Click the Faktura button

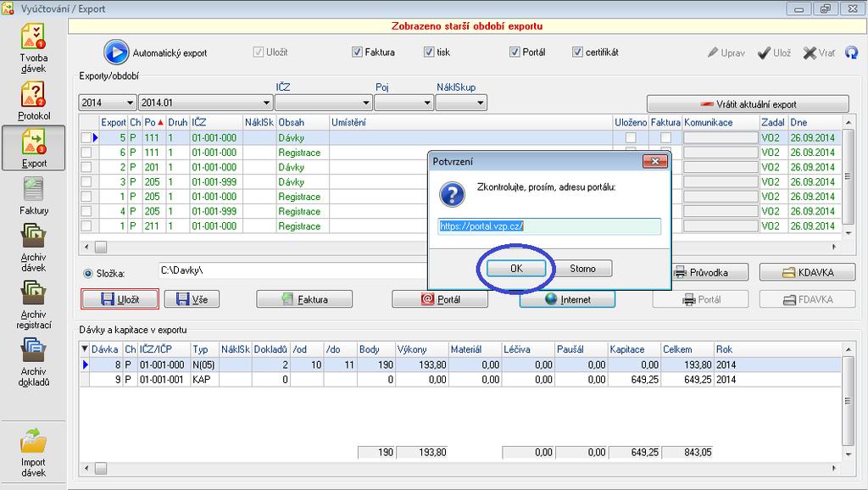304,299
